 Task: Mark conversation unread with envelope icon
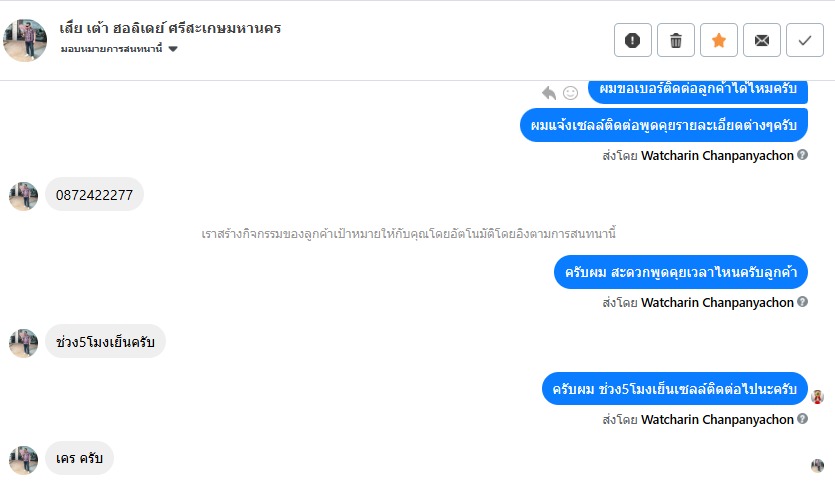762,40
